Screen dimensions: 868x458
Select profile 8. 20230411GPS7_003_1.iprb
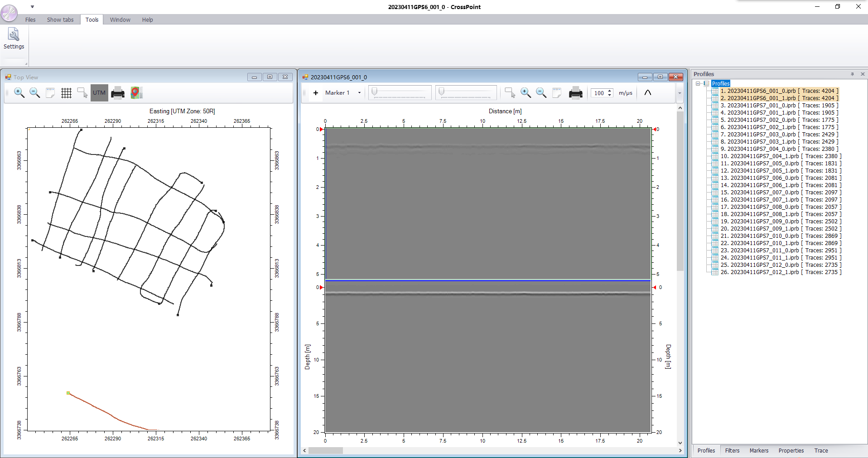tap(779, 141)
